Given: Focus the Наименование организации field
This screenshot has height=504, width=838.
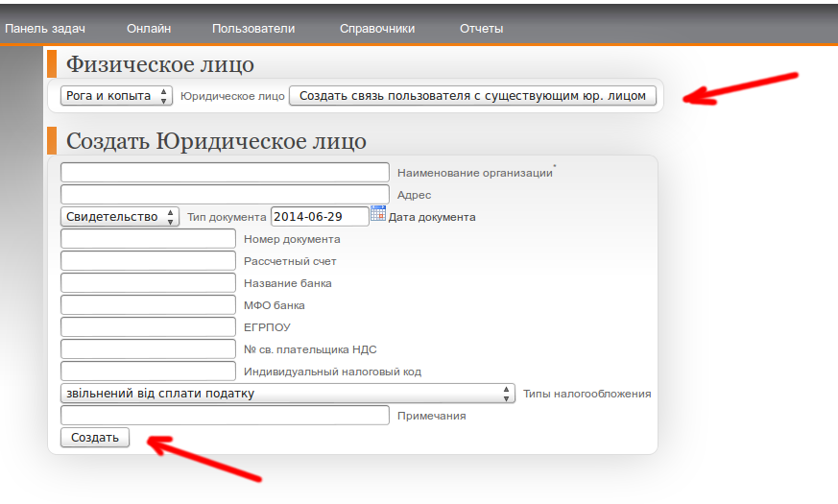Looking at the screenshot, I should 225,173.
